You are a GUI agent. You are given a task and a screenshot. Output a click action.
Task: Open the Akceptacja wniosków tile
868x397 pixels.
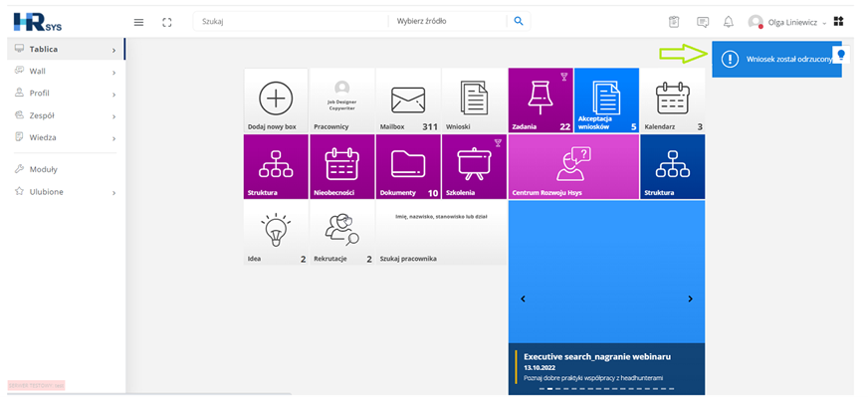[607, 100]
